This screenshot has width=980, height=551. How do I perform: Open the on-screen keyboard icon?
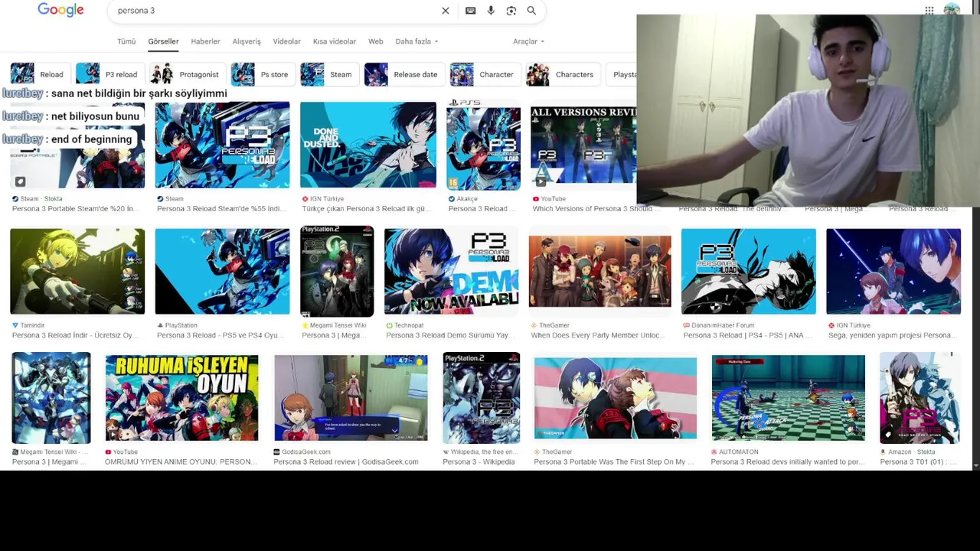470,11
